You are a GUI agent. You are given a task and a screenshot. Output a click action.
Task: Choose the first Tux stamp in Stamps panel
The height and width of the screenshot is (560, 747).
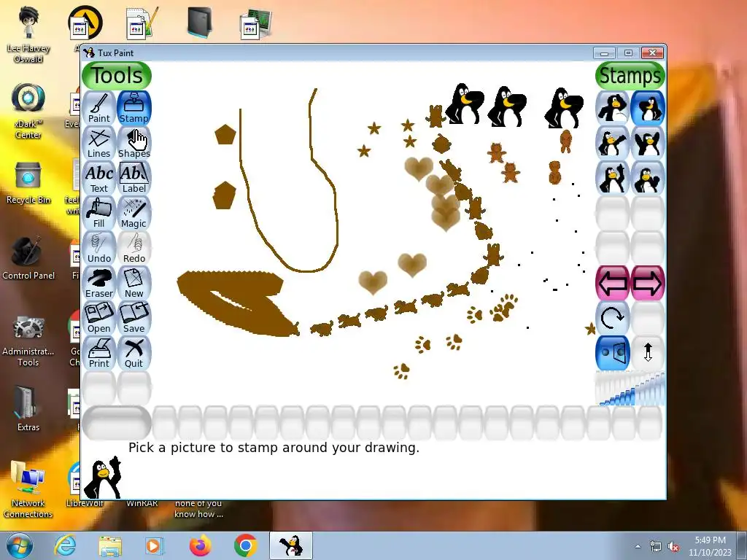coord(613,108)
